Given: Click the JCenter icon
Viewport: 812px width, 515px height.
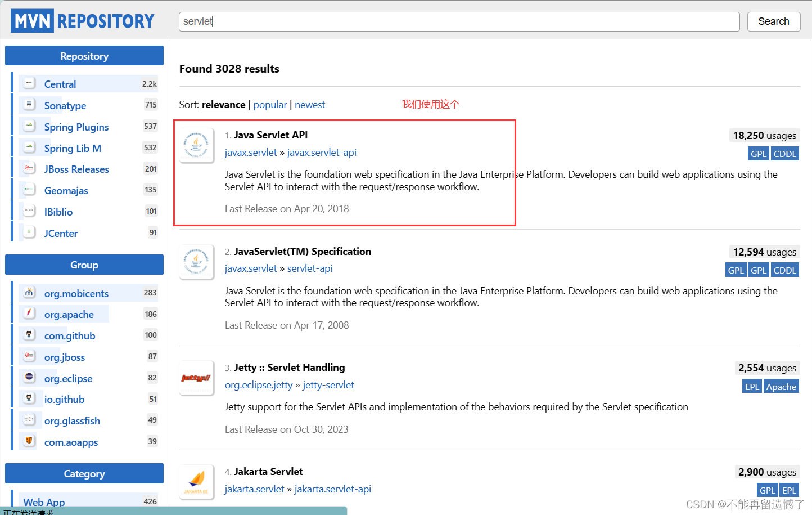Looking at the screenshot, I should (x=29, y=232).
